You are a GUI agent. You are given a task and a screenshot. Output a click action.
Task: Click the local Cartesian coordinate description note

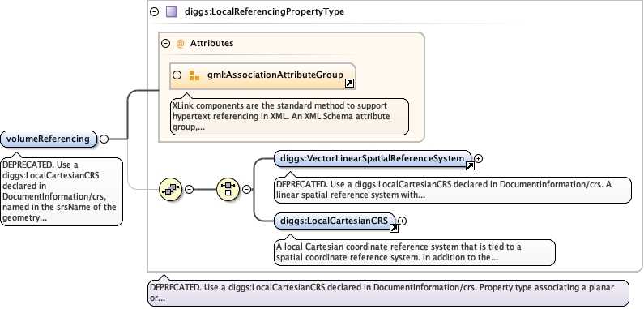point(415,252)
